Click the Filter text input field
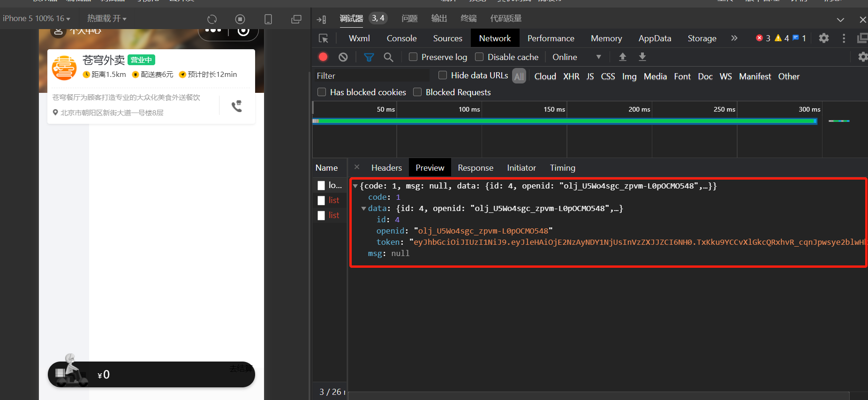 click(371, 76)
